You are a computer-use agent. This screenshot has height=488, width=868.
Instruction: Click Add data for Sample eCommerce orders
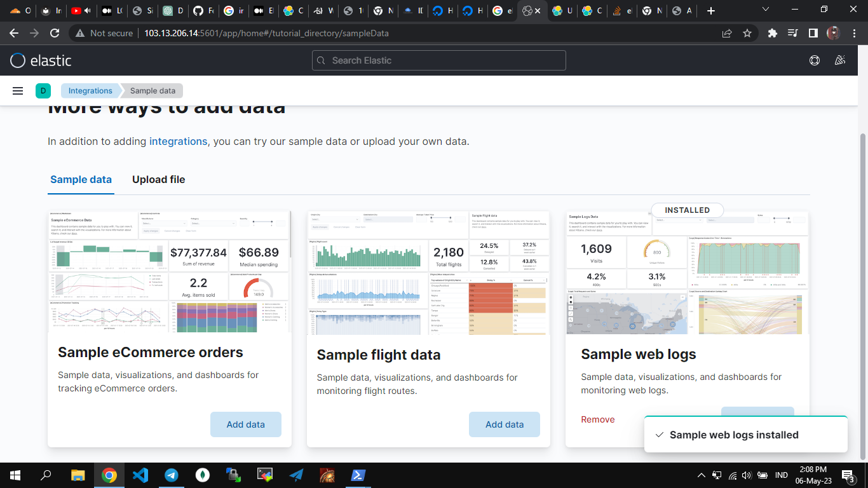click(245, 424)
